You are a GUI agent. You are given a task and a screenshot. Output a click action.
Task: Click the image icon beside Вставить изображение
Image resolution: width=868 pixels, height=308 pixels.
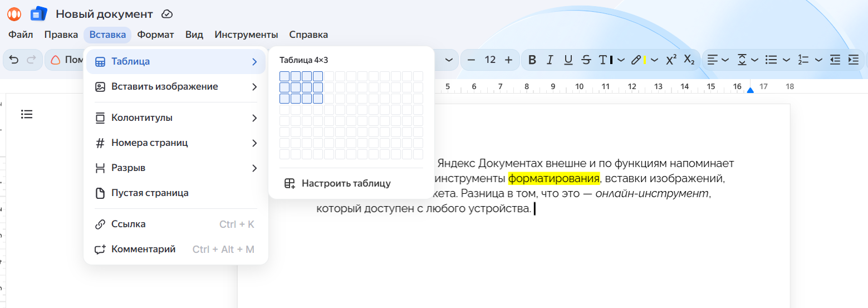point(100,87)
